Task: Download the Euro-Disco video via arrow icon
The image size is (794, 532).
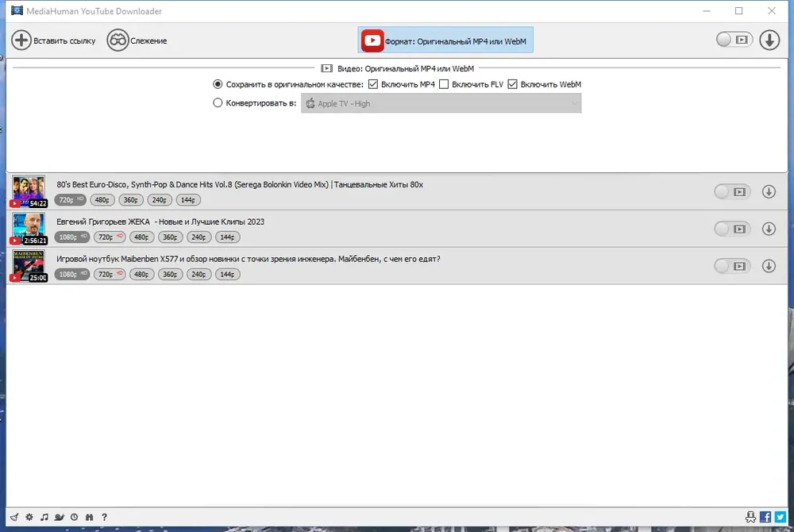Action: pos(769,192)
